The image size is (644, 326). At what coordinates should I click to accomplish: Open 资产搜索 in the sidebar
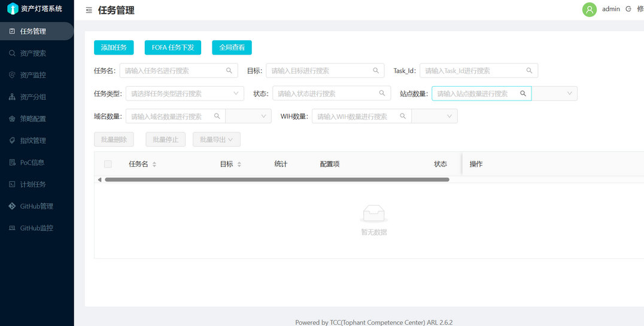click(x=37, y=53)
